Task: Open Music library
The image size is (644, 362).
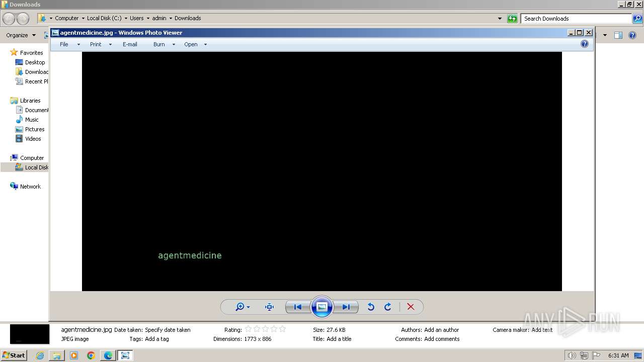Action: [x=32, y=120]
